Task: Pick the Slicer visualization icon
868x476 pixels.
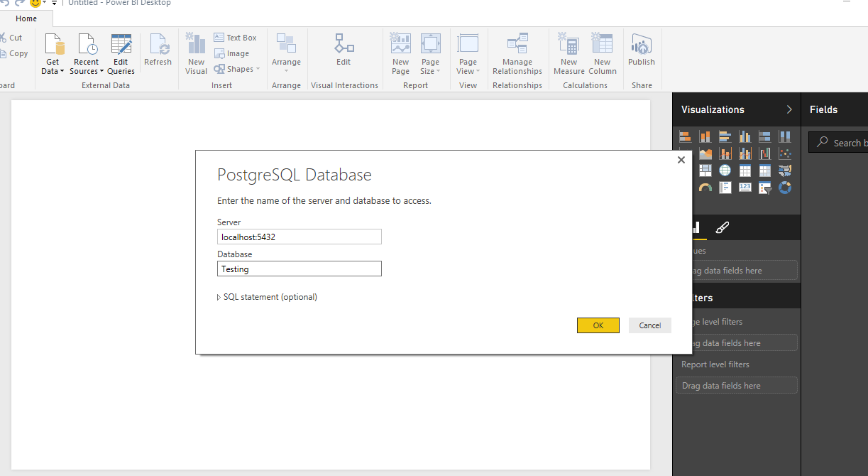Action: [x=765, y=188]
